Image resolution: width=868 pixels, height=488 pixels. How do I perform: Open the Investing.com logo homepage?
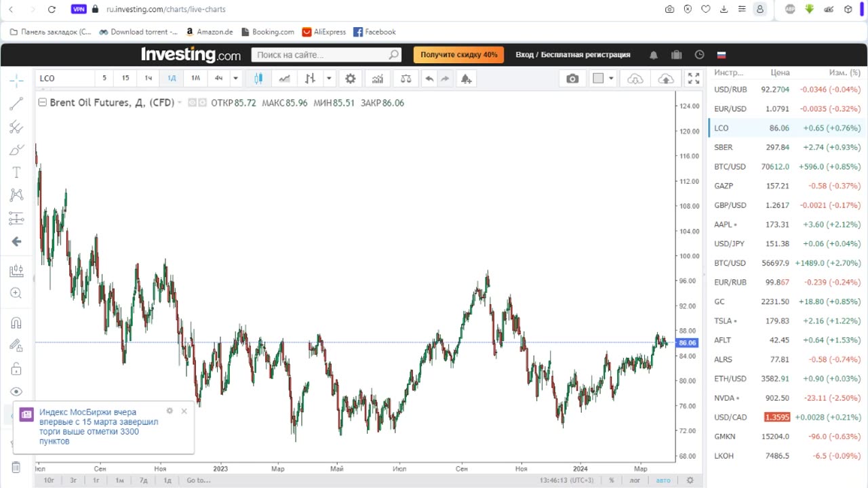[191, 54]
